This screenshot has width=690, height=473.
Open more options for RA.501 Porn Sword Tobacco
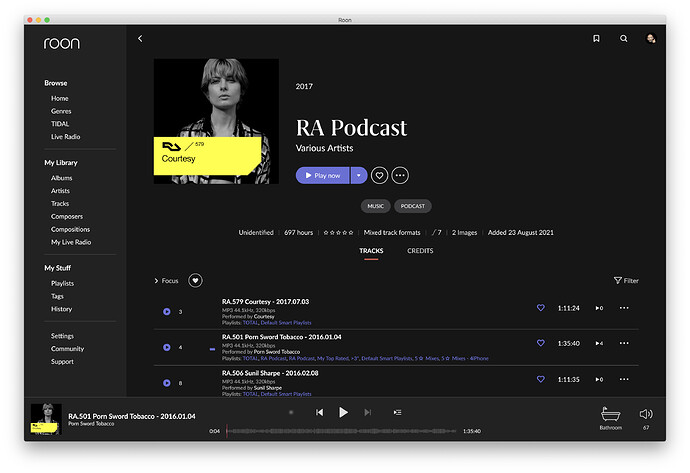point(624,343)
